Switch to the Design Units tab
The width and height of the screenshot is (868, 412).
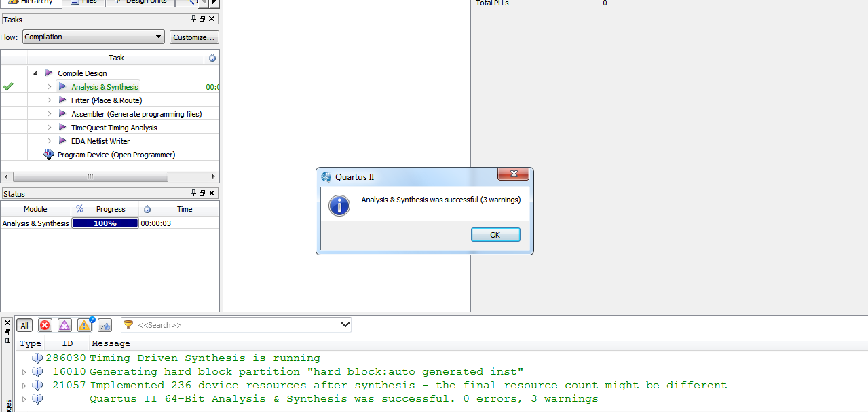(x=140, y=3)
